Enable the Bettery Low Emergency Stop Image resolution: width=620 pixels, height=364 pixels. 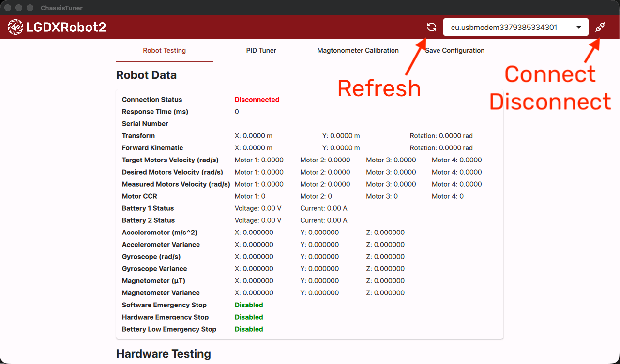(x=249, y=329)
